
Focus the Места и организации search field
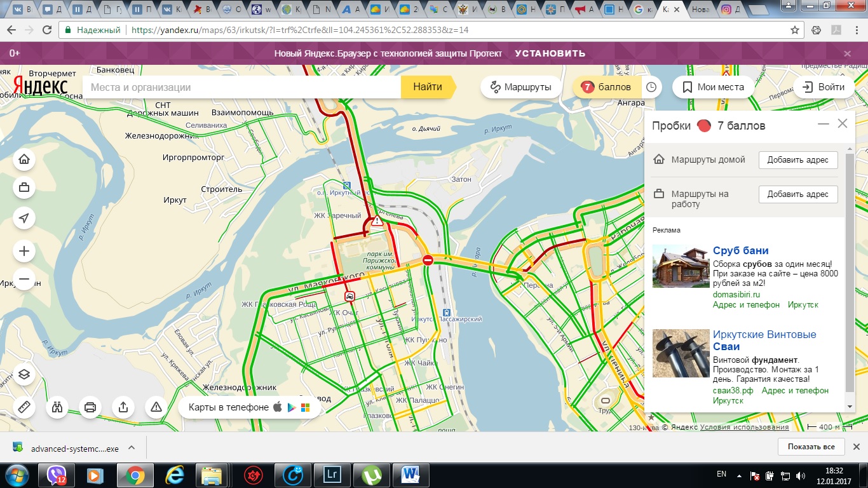click(x=241, y=87)
